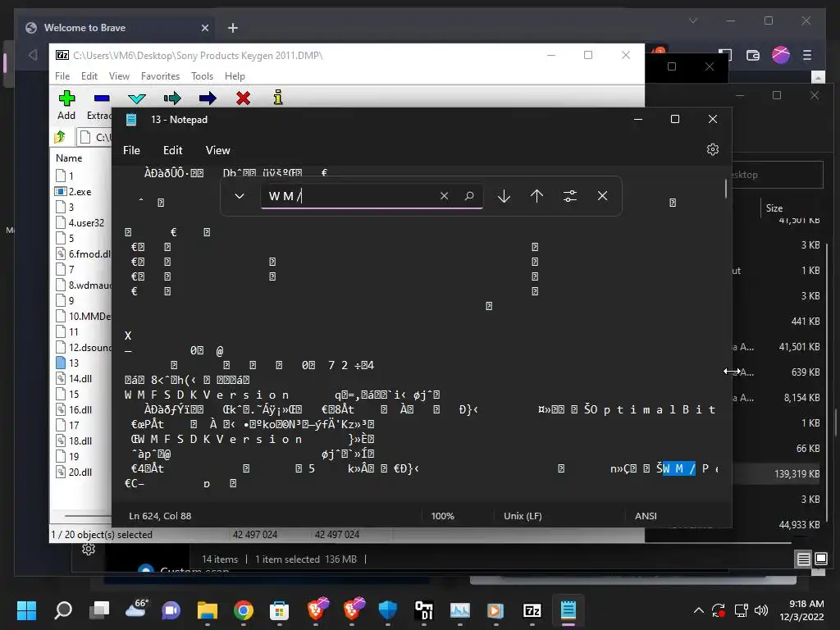Open Brave tab search chevron
Image resolution: width=840 pixels, height=630 pixels.
pos(692,21)
